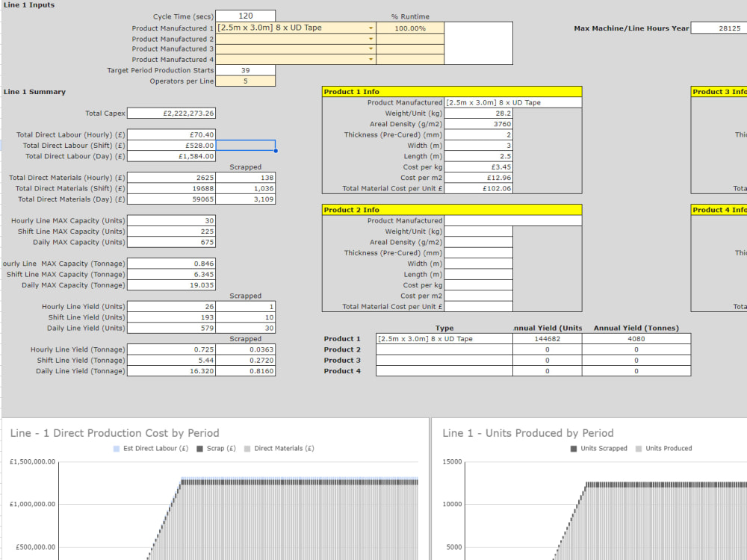Screen dimensions: 747x560
Task: Click the Direct Materials (£) legend swatch
Action: point(247,449)
